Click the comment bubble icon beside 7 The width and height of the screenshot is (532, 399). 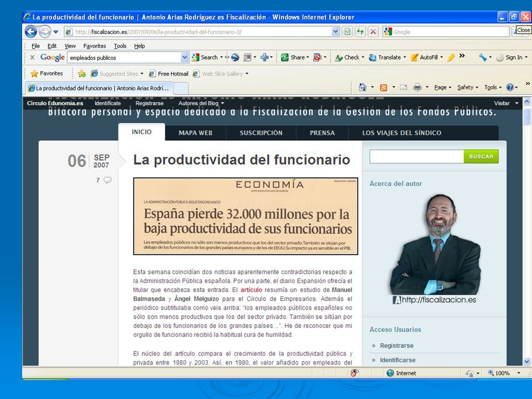(107, 180)
